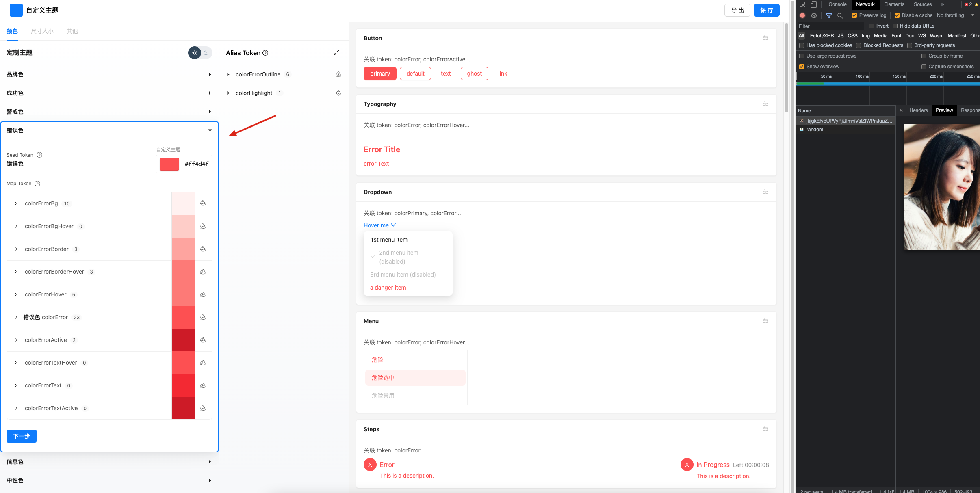Open the Button card settings icon
The image size is (980, 493).
tap(765, 38)
